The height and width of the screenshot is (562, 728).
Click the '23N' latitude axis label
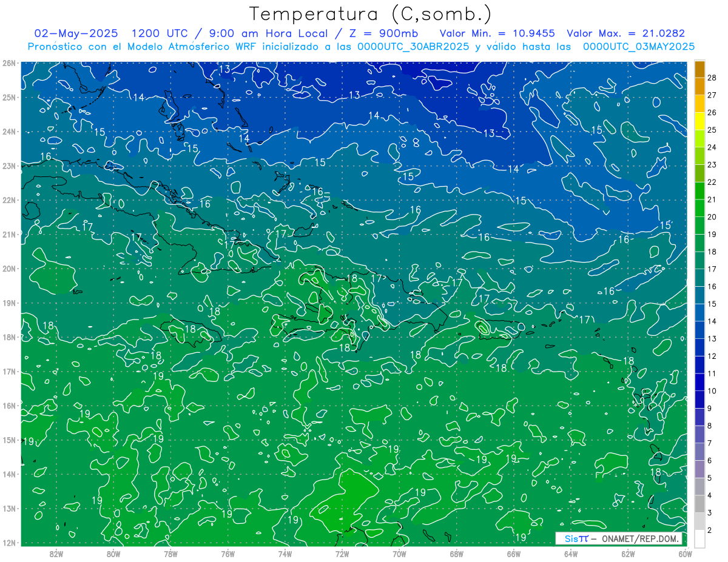[9, 166]
